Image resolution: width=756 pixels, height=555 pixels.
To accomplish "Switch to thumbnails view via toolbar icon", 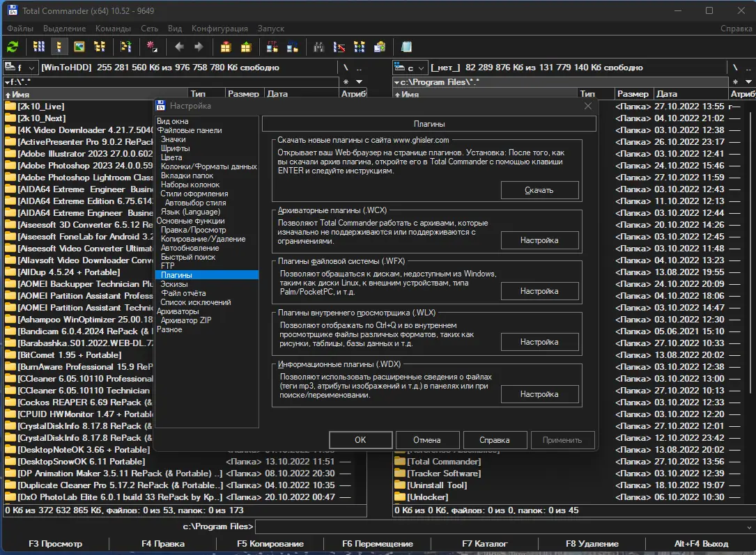I will [79, 47].
